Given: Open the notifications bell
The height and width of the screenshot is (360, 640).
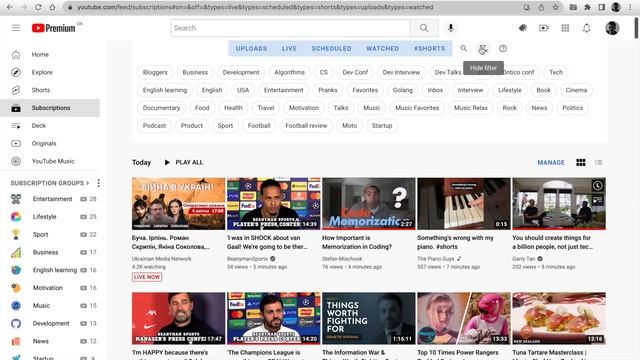Looking at the screenshot, I should [587, 28].
